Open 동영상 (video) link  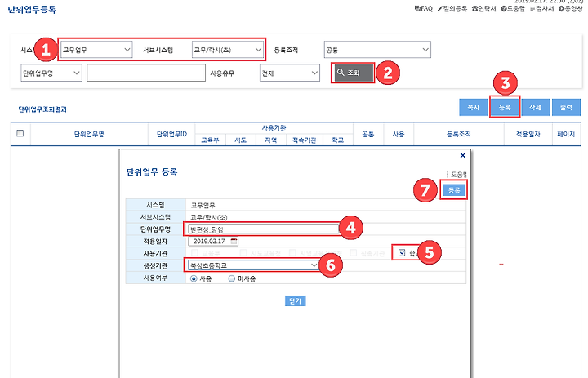pos(571,8)
